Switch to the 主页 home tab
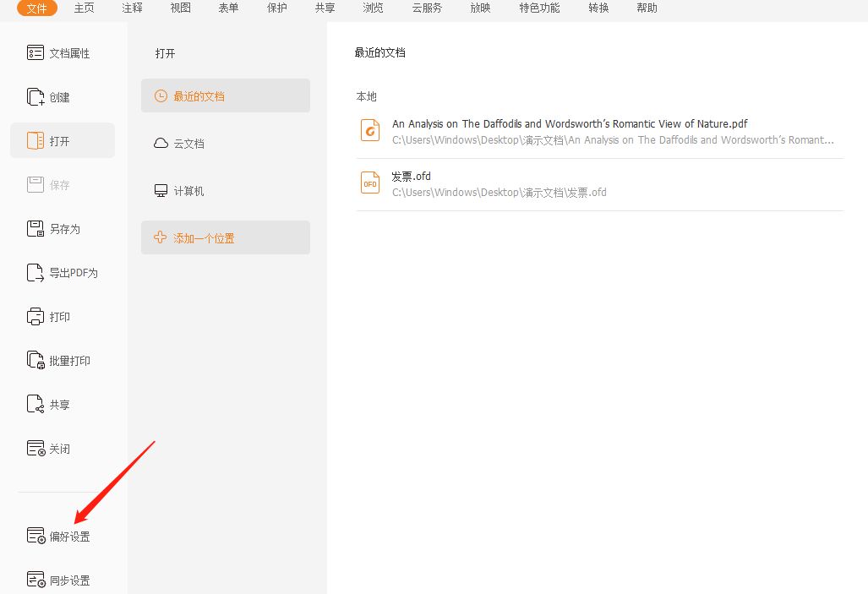Viewport: 868px width, 594px height. click(x=85, y=8)
